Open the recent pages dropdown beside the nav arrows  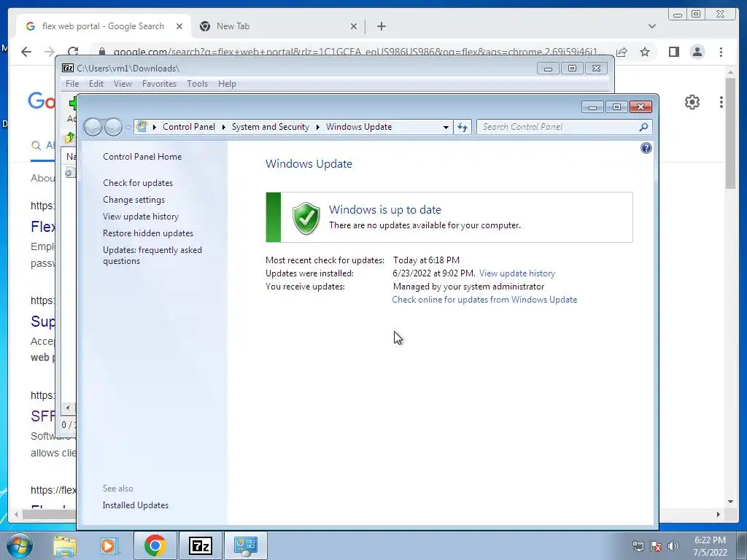tap(128, 127)
